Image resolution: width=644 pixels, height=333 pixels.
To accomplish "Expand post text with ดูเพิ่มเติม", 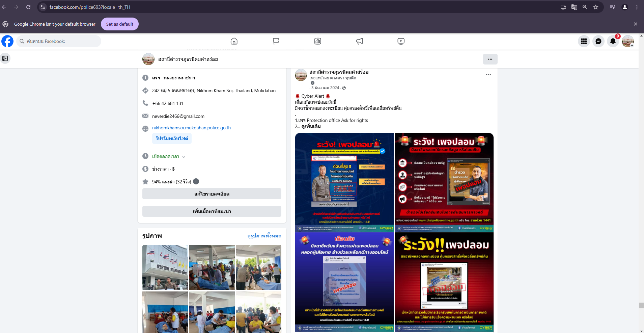I will 311,126.
